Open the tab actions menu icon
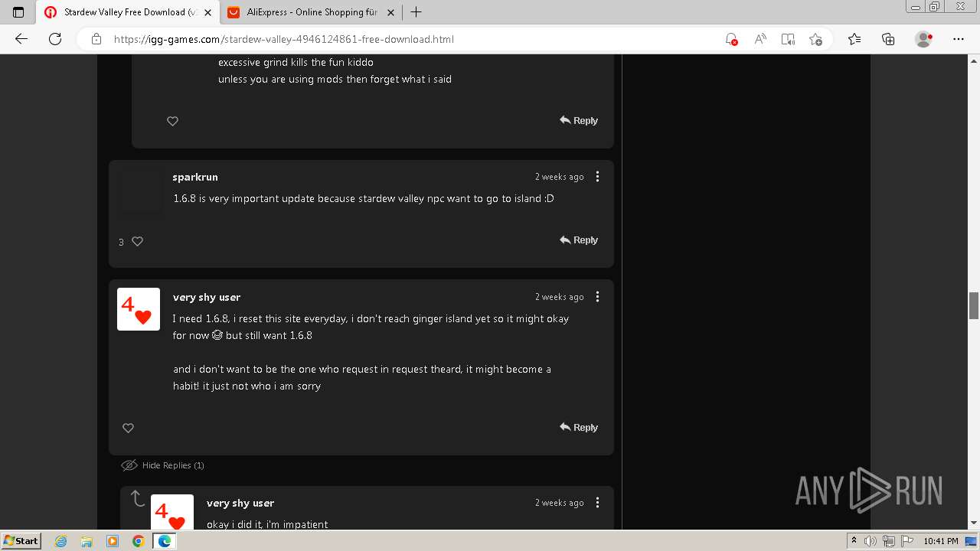The height and width of the screenshot is (551, 980). (18, 12)
